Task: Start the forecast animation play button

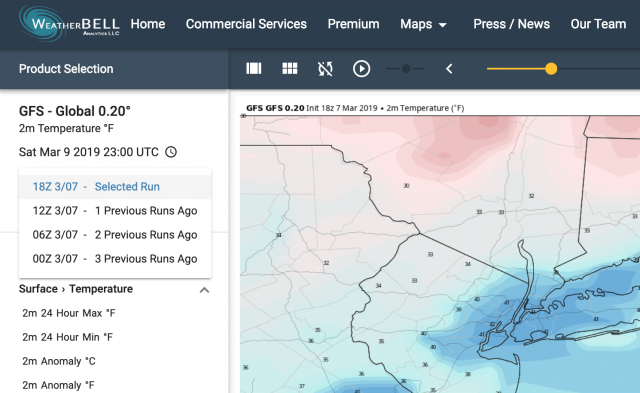Action: (362, 69)
